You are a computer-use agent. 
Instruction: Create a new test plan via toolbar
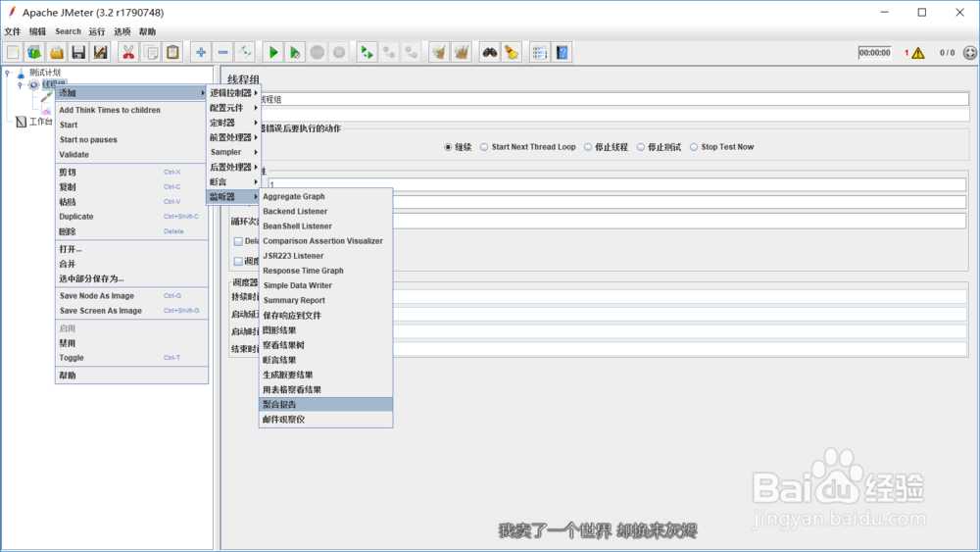click(13, 53)
